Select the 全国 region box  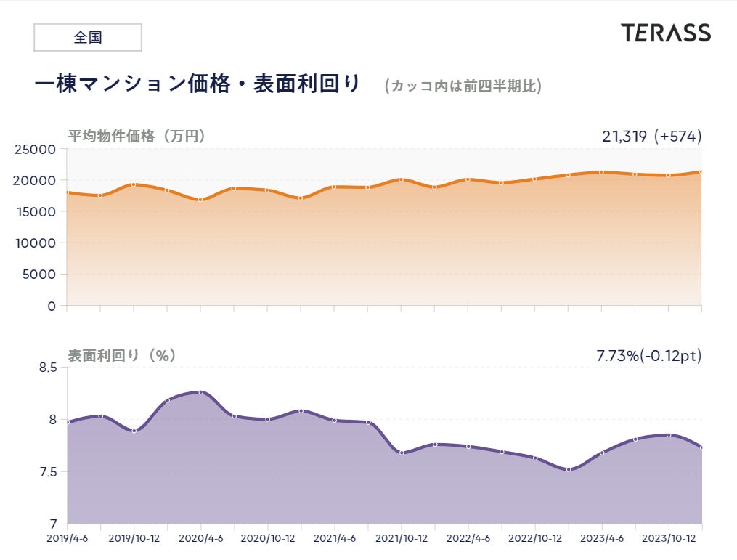[x=88, y=38]
